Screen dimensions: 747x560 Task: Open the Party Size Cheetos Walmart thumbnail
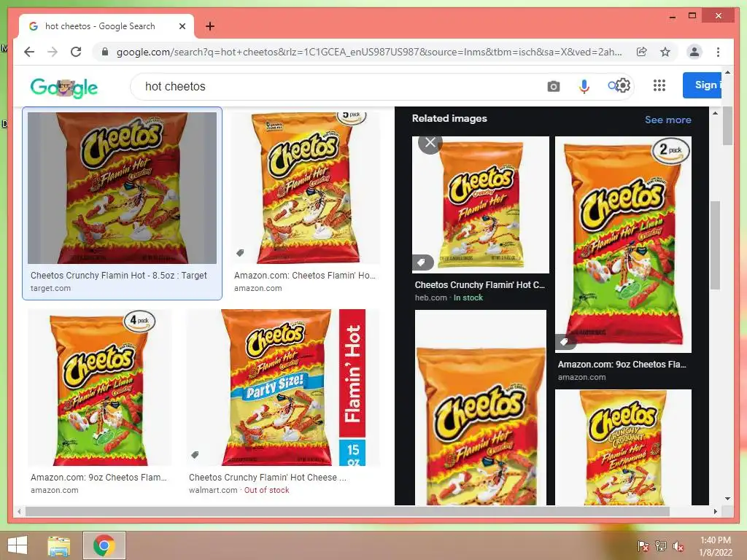tap(283, 388)
